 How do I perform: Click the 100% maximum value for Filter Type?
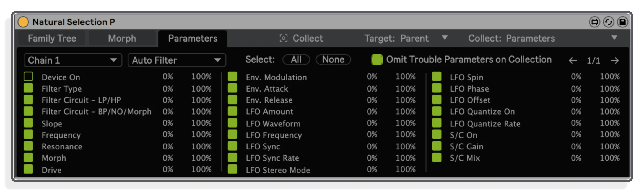[201, 89]
